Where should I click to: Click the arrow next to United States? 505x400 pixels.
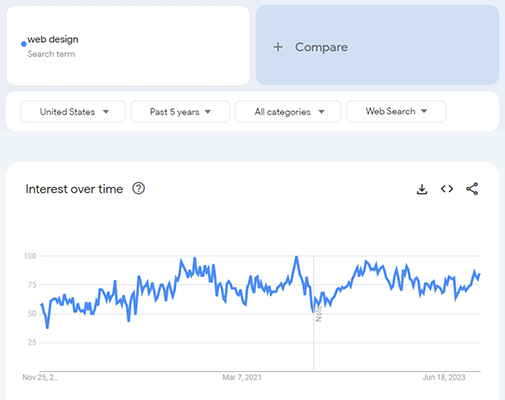[x=106, y=112]
